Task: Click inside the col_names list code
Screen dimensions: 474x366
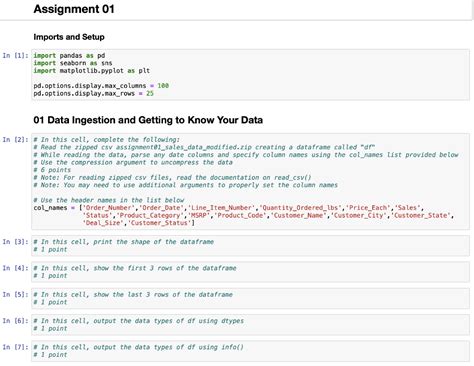Action: tap(244, 215)
